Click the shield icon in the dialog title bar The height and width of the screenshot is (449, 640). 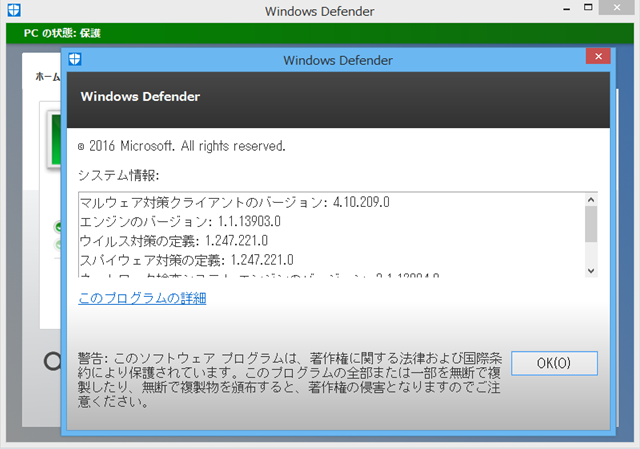coord(75,59)
